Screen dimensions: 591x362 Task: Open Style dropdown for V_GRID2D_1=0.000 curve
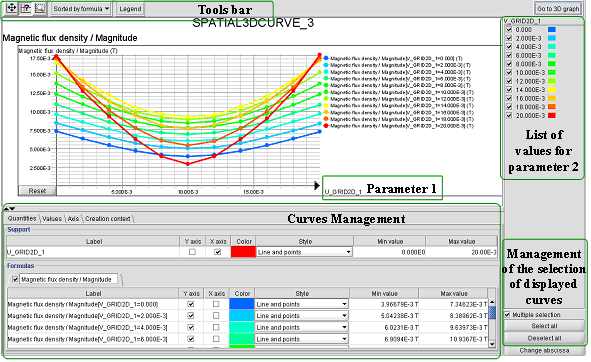(x=302, y=304)
